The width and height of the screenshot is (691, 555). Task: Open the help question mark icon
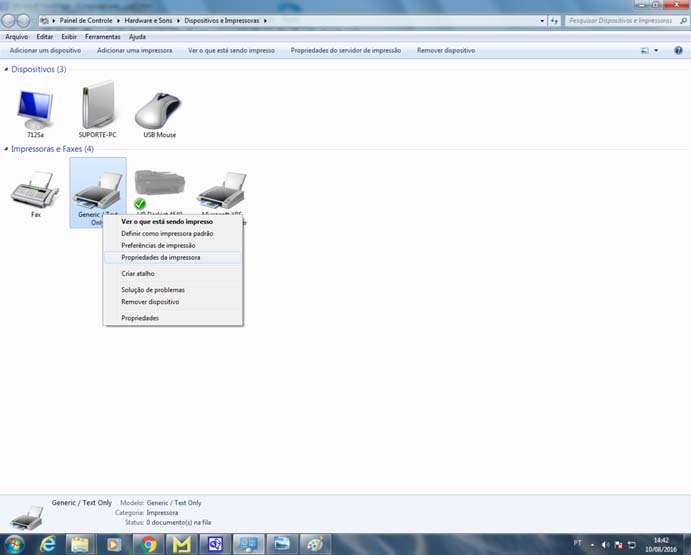coord(678,50)
